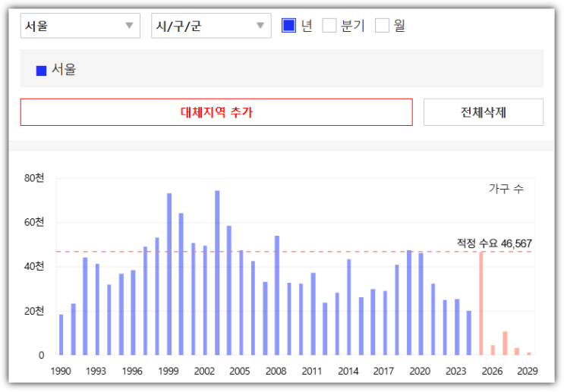
Task: Click the 2026 x-axis label
Action: coord(492,372)
